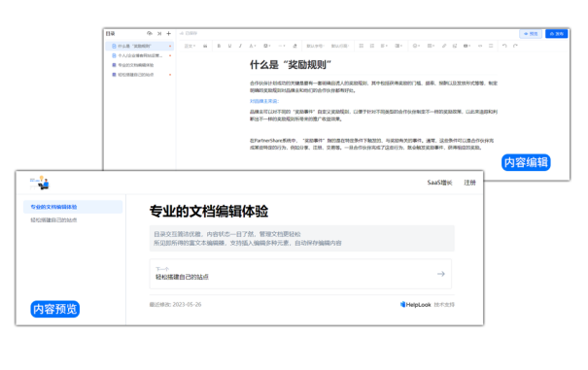Click the blue 对品牌主来说 text in the editor
The image size is (588, 370).
(264, 101)
